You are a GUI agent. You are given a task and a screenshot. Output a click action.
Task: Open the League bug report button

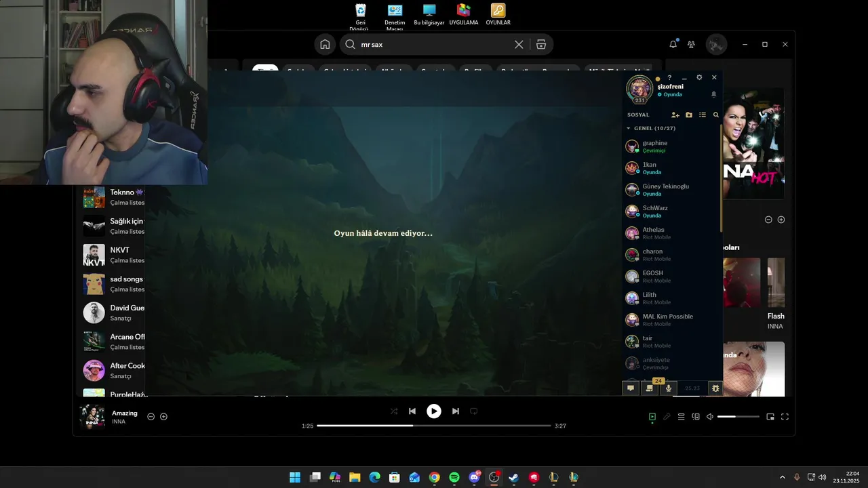[715, 388]
